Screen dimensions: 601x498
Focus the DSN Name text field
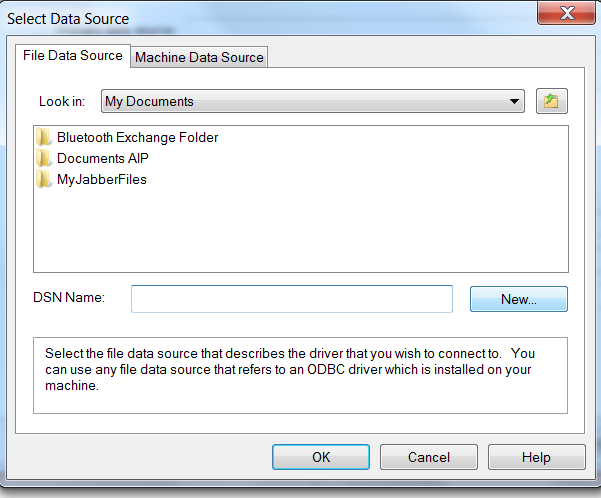[292, 299]
